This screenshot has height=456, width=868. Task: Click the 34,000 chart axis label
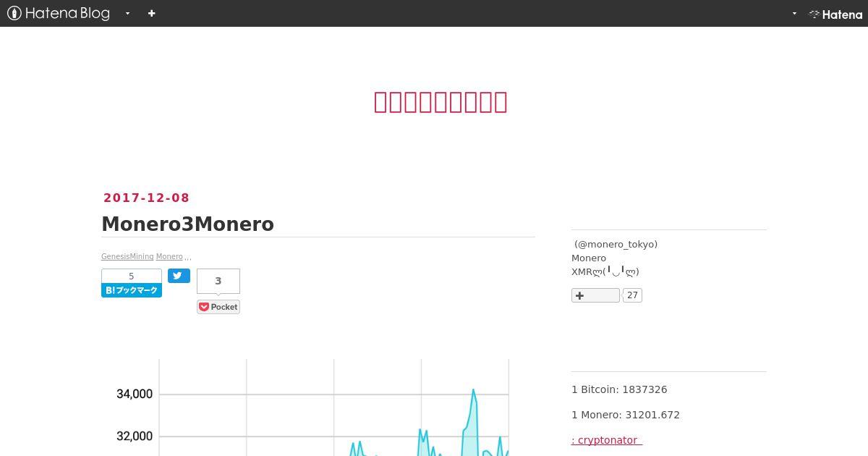[135, 394]
